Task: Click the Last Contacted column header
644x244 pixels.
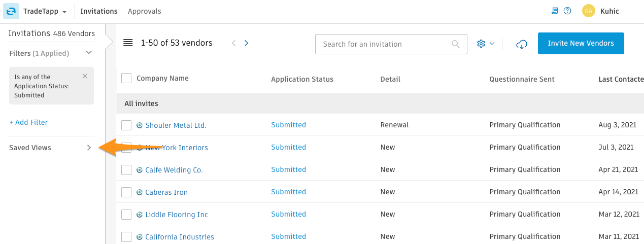Action: (621, 79)
